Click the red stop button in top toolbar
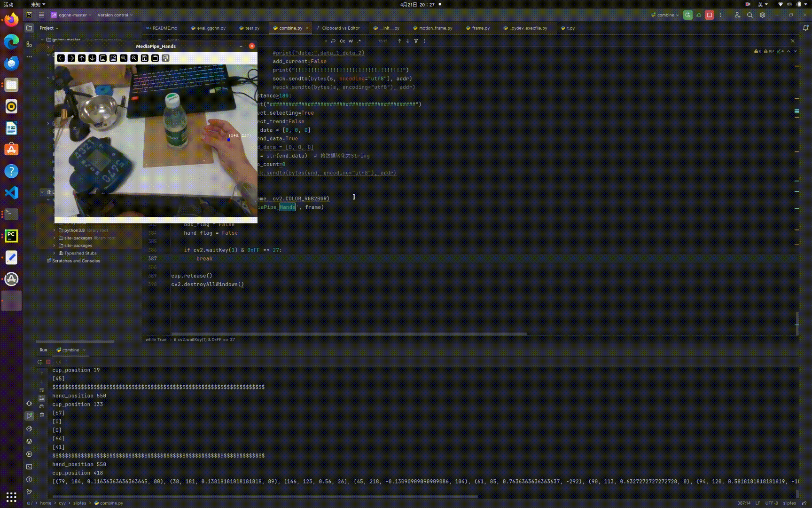 click(x=710, y=15)
